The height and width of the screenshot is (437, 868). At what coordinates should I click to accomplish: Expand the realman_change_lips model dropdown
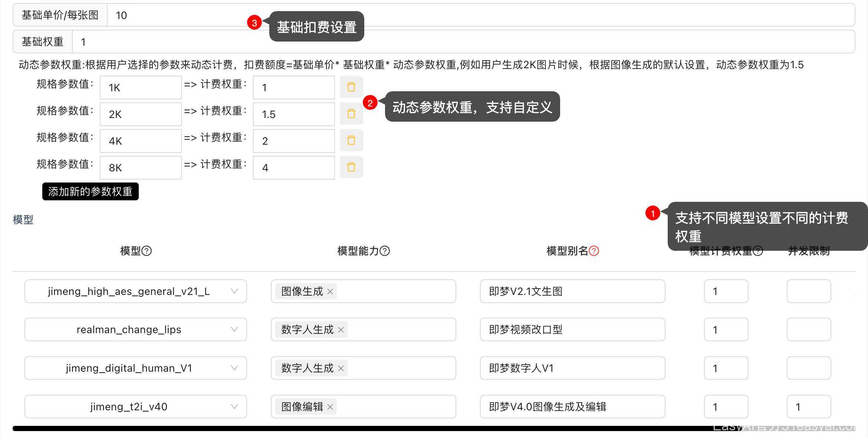(x=234, y=329)
